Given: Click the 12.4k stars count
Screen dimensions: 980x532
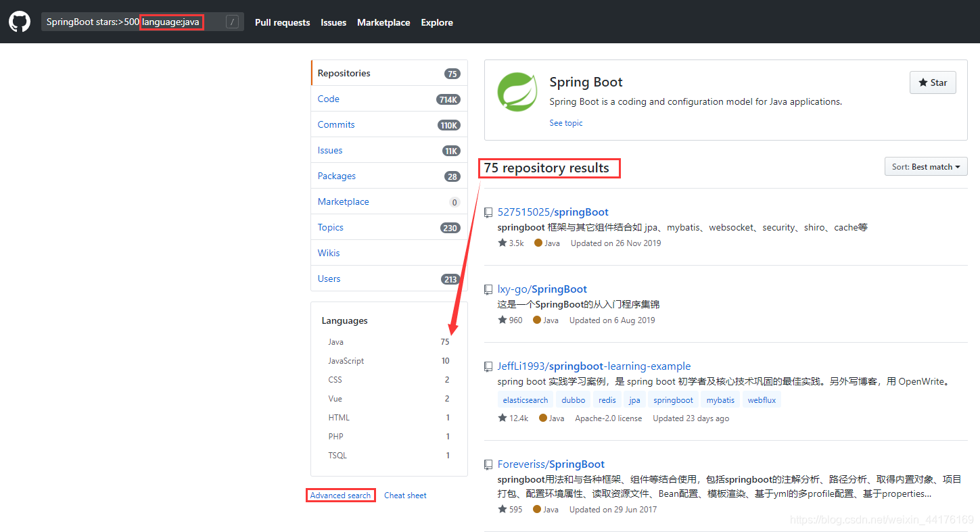Looking at the screenshot, I should click(513, 418).
